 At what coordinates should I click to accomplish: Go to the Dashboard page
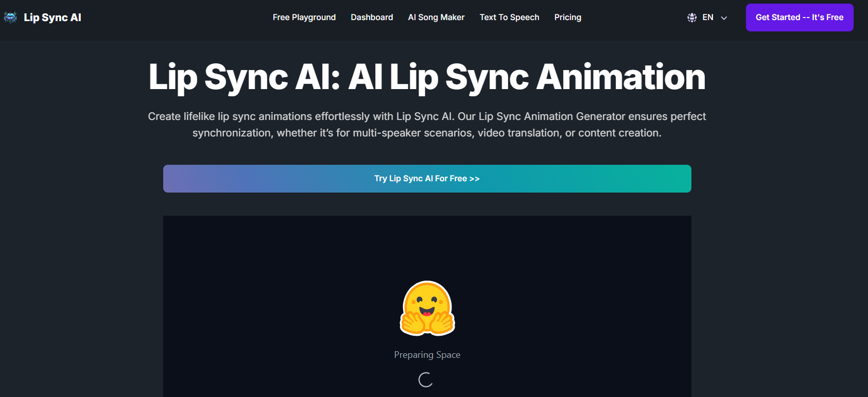(372, 18)
